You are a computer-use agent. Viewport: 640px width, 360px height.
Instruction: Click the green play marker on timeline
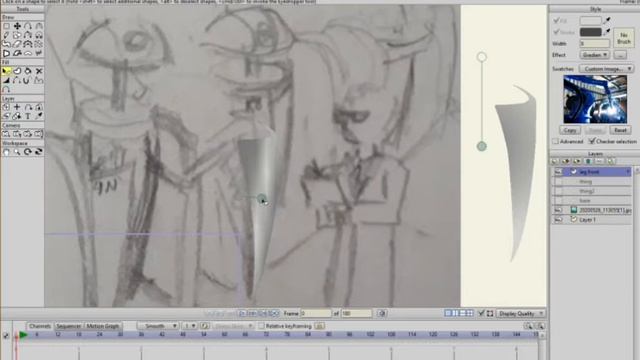pos(23,335)
